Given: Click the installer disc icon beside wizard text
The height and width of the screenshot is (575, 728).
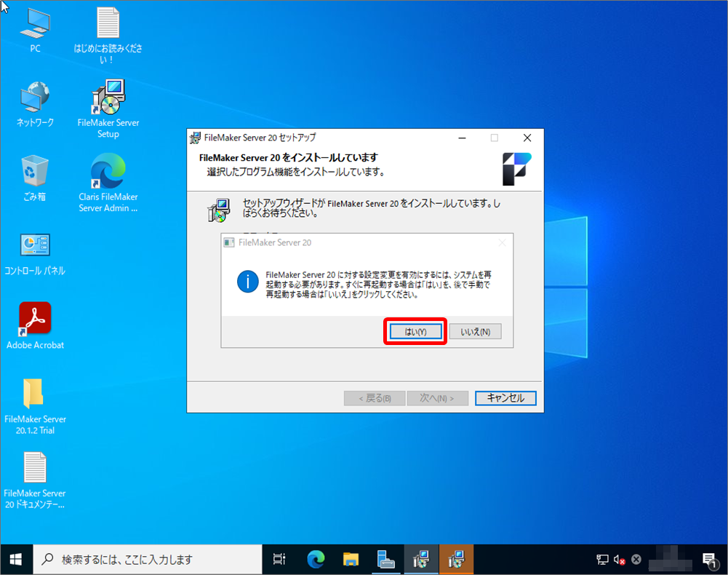Looking at the screenshot, I should (x=219, y=210).
